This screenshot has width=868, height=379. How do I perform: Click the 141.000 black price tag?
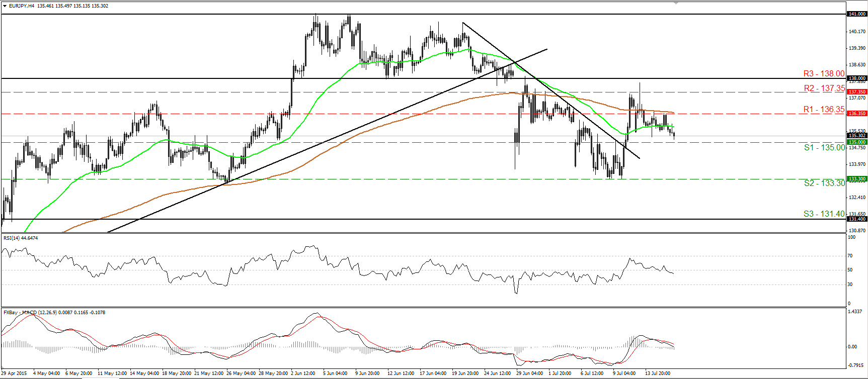pos(857,14)
